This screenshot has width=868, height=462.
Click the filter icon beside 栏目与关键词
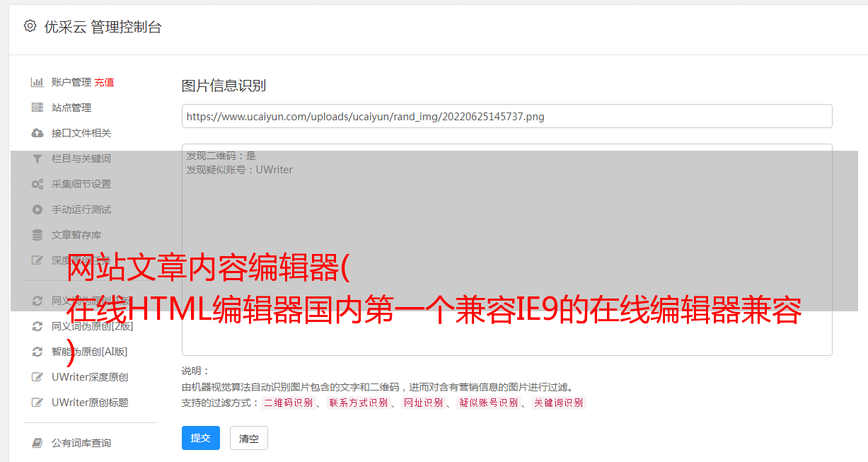[37, 158]
